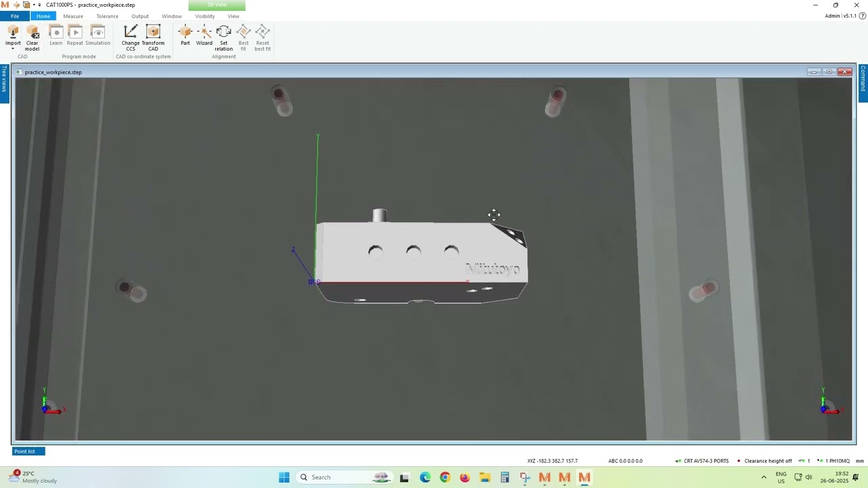Click the Reset best fit icon
This screenshot has height=488, width=868.
point(262,32)
